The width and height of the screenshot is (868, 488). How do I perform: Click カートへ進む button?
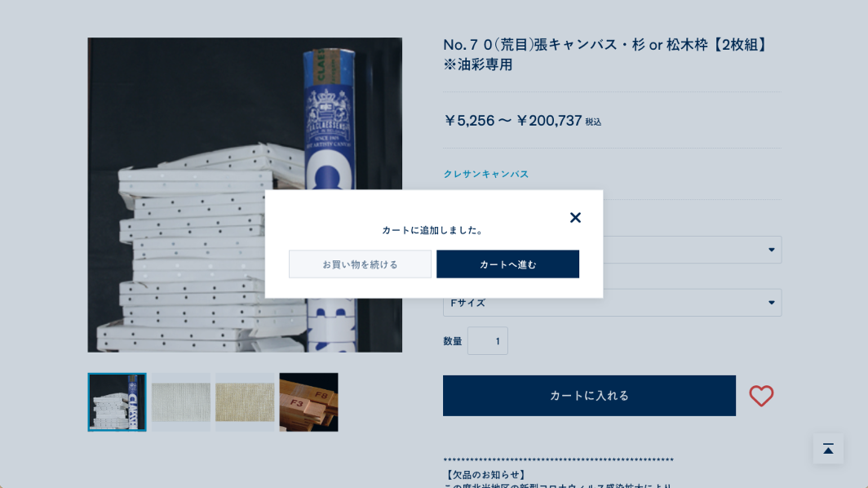coord(507,264)
